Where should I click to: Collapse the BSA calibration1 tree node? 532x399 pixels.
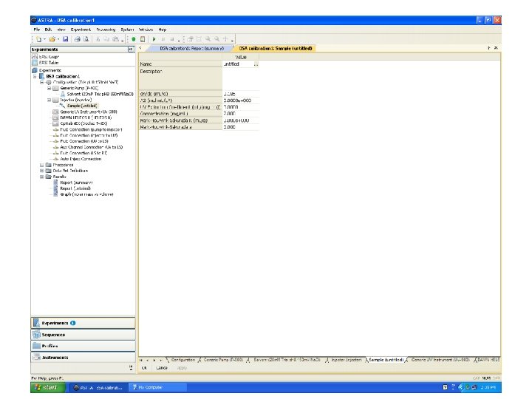point(35,76)
